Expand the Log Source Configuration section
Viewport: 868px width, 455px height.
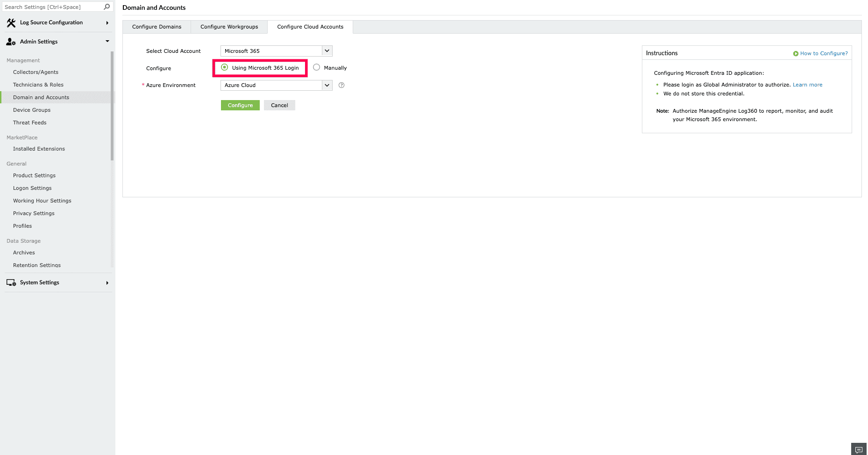(107, 22)
